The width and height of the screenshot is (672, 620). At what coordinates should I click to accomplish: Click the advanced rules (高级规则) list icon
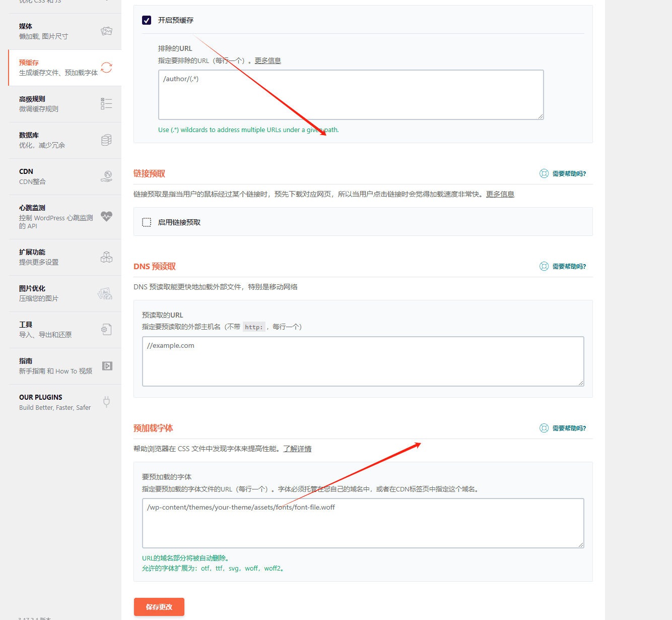106,104
